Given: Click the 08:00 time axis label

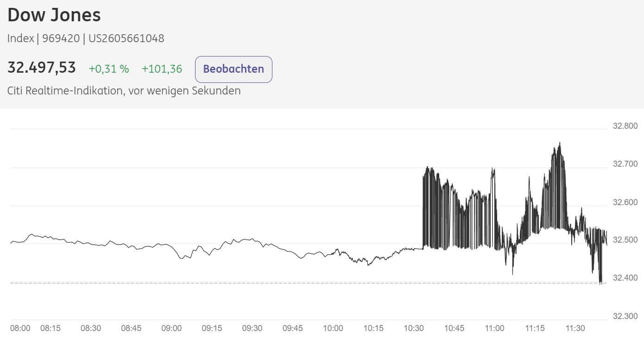Looking at the screenshot, I should pos(21,328).
